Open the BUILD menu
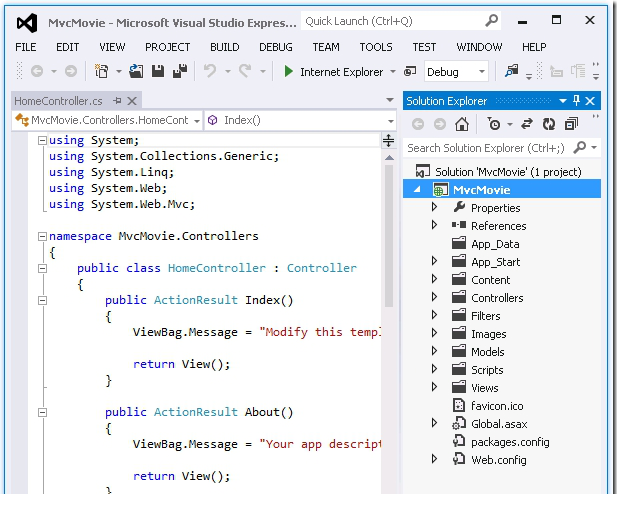The width and height of the screenshot is (617, 513). pyautogui.click(x=225, y=47)
